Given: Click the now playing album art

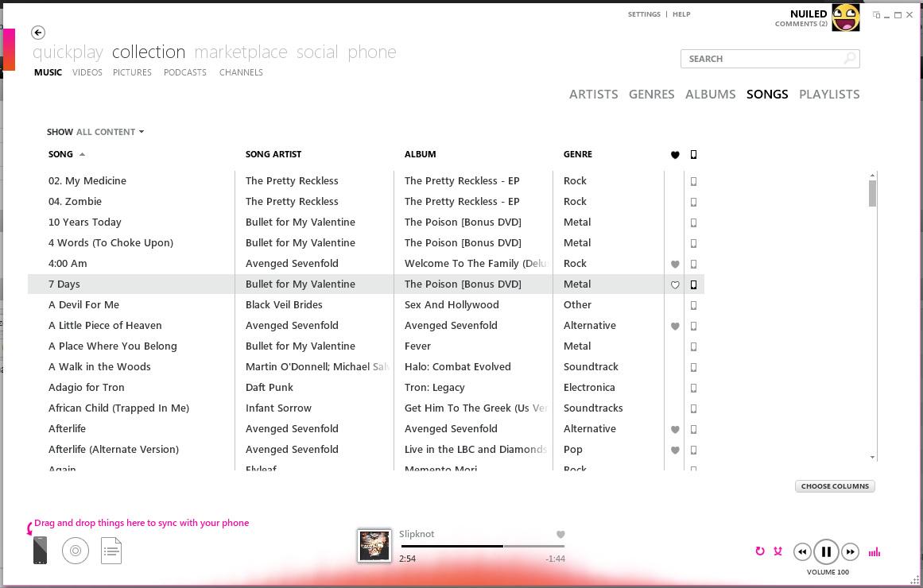Looking at the screenshot, I should click(374, 546).
